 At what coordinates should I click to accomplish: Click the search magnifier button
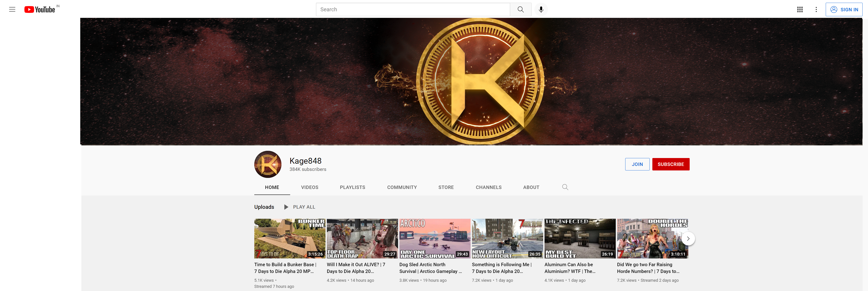(x=521, y=9)
